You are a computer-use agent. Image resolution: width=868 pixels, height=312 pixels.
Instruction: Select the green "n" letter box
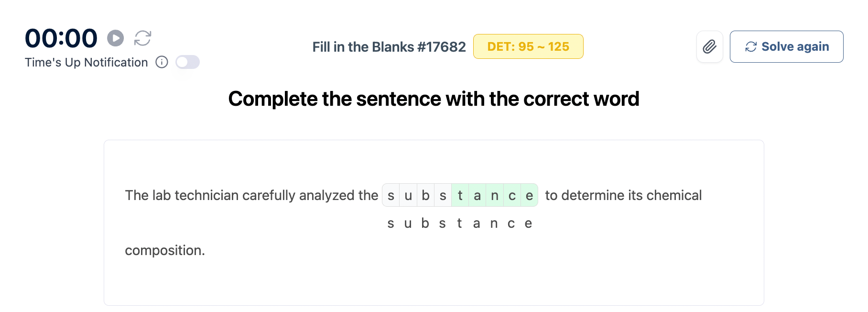494,195
